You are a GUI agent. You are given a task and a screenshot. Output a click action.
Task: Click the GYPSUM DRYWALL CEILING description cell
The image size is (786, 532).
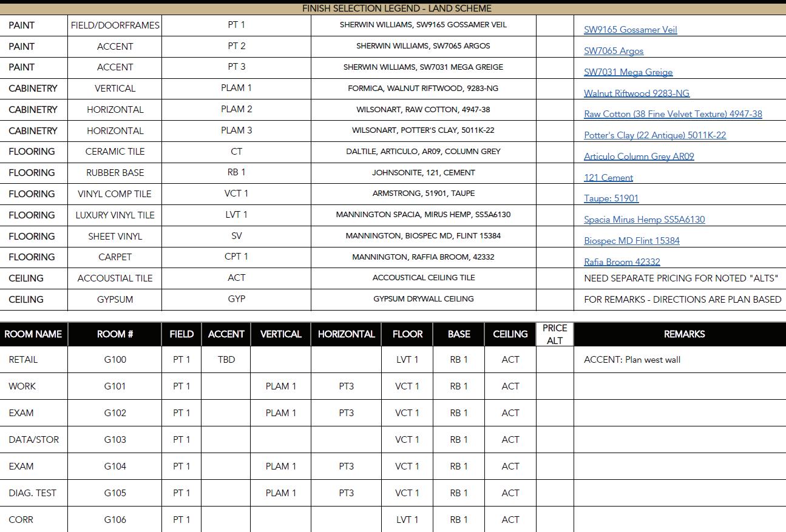(x=423, y=299)
